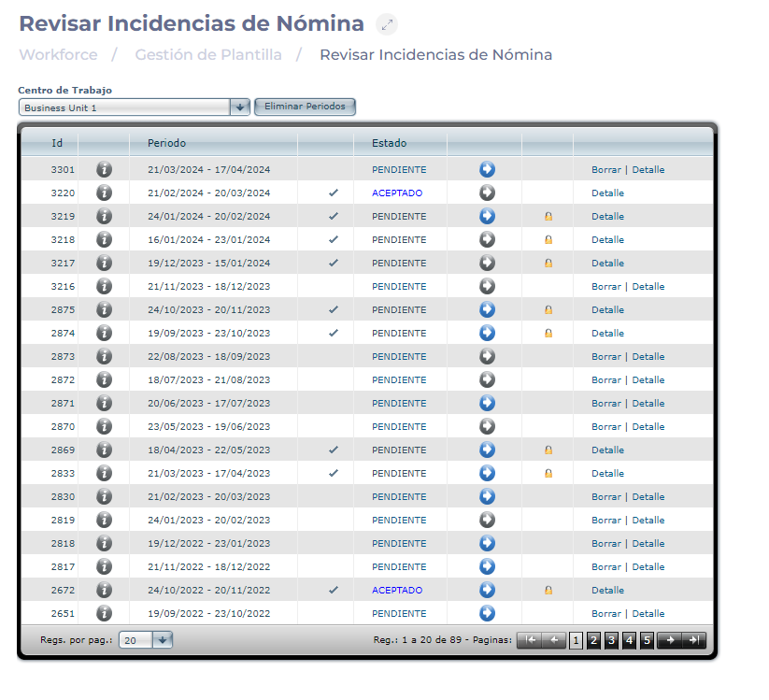The image size is (769, 700).
Task: Click the Eliminar Periodos button
Action: point(305,107)
